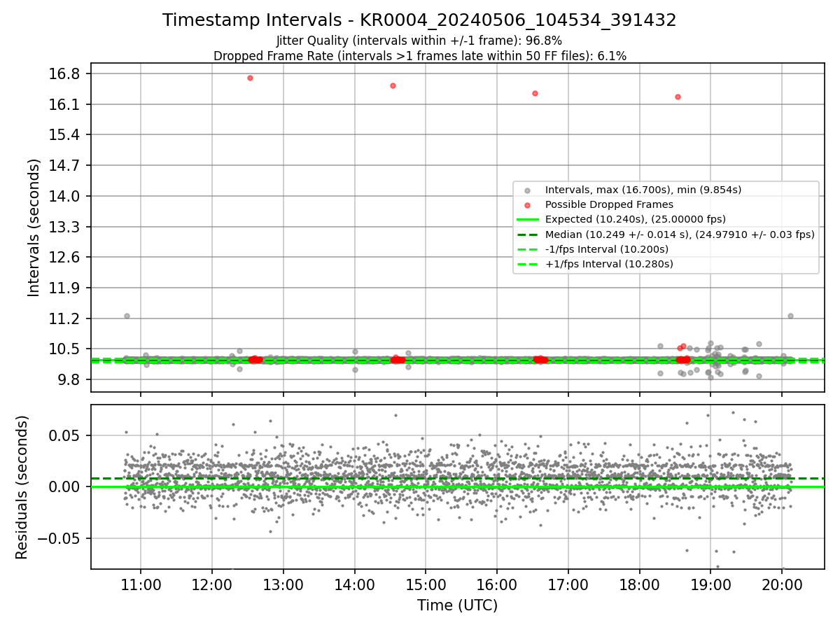This screenshot has width=840, height=630.
Task: Click the 10.5 y-axis tick label
Action: click(64, 349)
